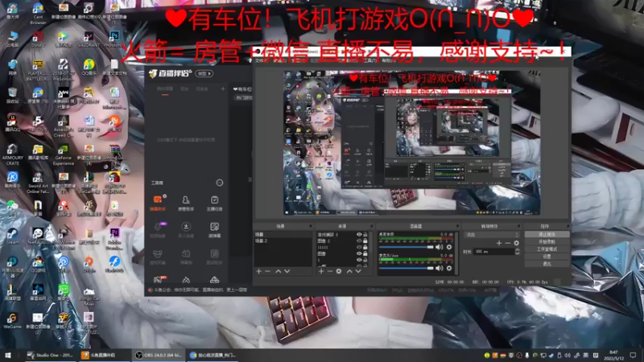Open 弹幕秀 tool in 直播伴侣

pos(186,257)
